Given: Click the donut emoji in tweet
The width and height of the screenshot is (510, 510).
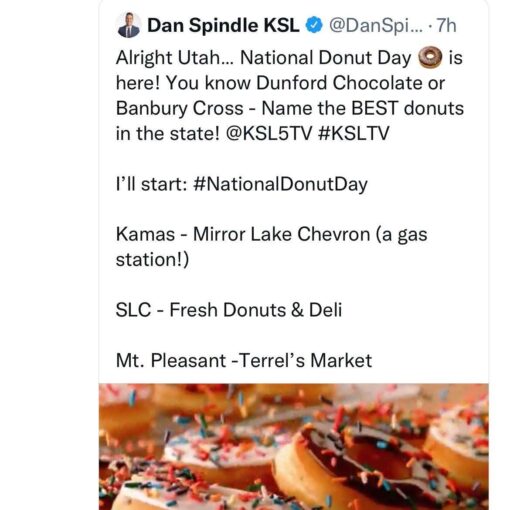Looking at the screenshot, I should (430, 57).
